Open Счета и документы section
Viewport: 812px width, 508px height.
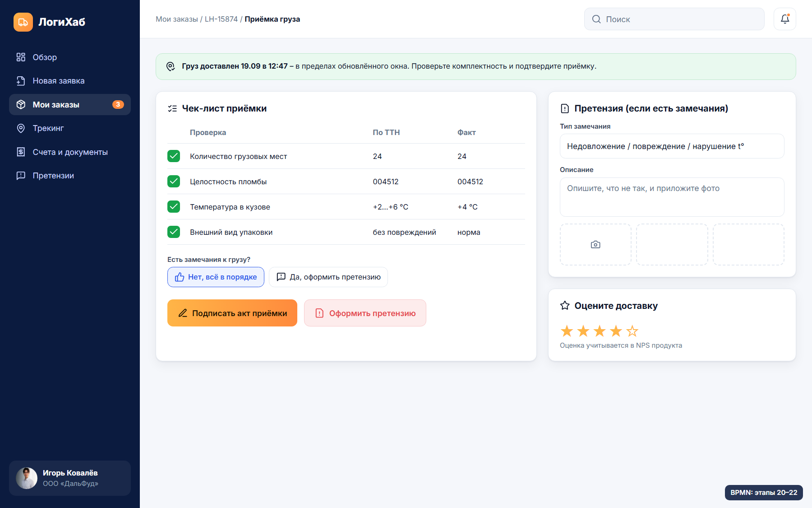[70, 152]
